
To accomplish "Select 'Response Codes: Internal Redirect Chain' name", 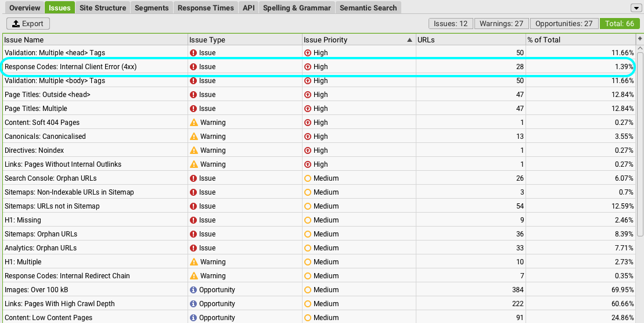I will click(x=67, y=276).
